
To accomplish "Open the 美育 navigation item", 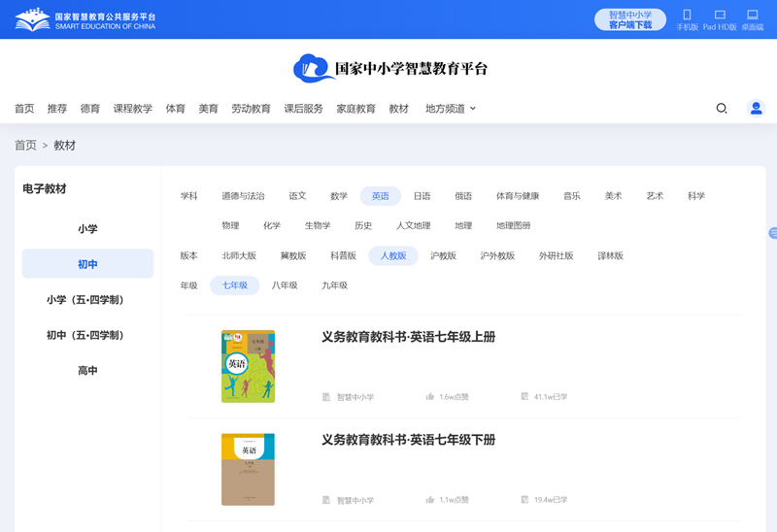I will tap(208, 109).
